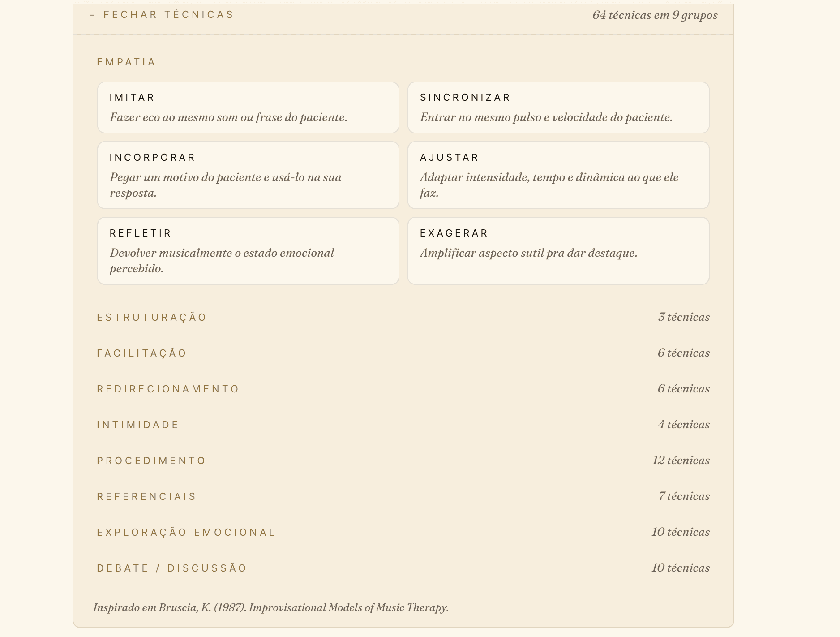840x637 pixels.
Task: Show the Referenciais techniques
Action: [403, 496]
